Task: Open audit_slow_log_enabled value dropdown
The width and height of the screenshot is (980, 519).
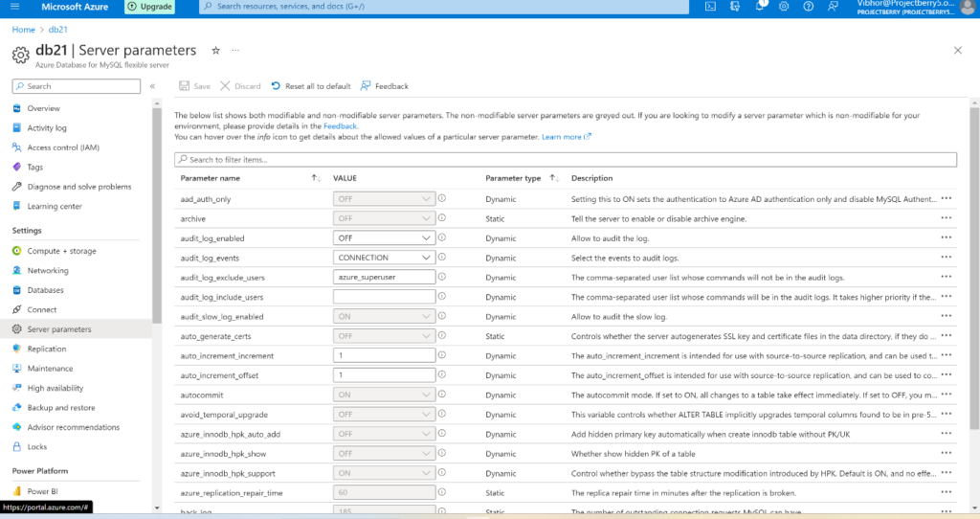Action: pyautogui.click(x=384, y=316)
